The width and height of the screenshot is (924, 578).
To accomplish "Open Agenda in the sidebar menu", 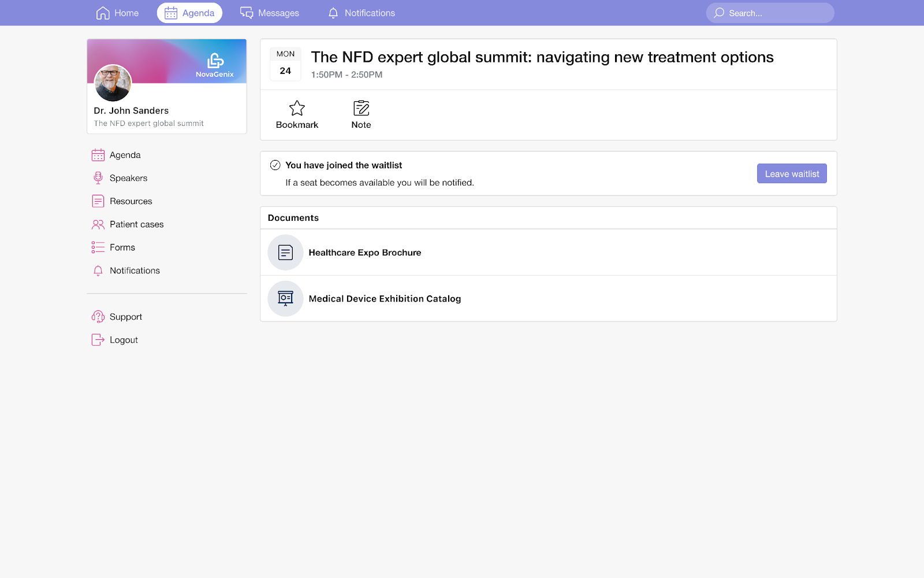I will [125, 155].
